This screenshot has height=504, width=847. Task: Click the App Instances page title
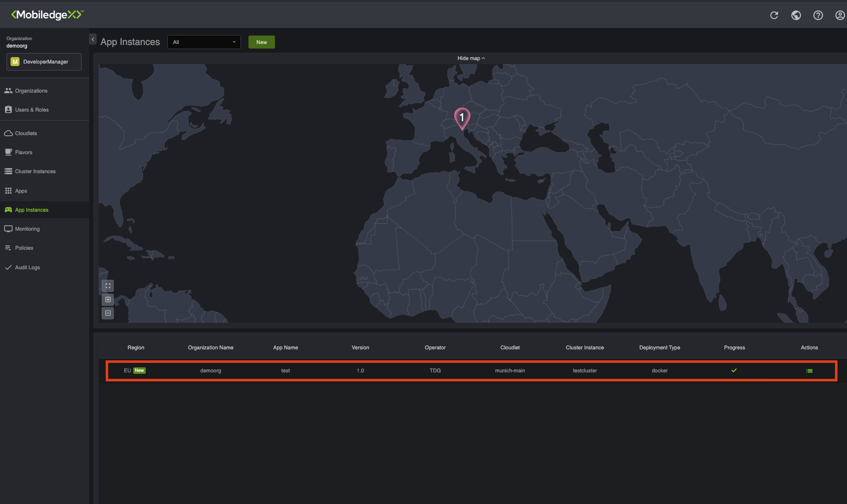130,42
